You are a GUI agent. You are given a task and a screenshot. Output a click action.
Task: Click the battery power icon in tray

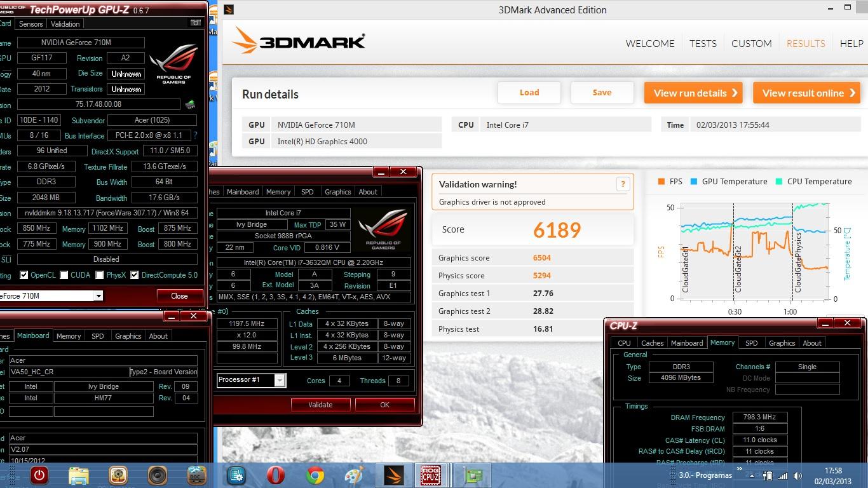(x=768, y=476)
